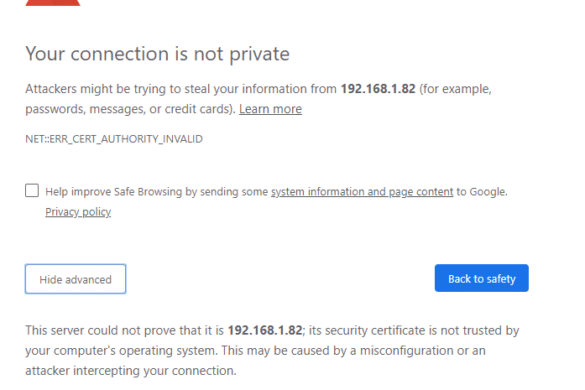
Task: Click the red warning triangle icon
Action: tap(53, 3)
